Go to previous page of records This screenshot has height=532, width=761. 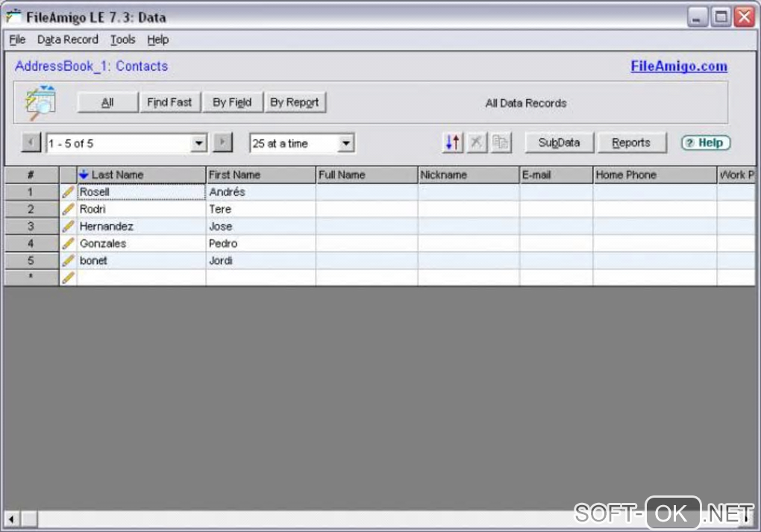click(31, 143)
